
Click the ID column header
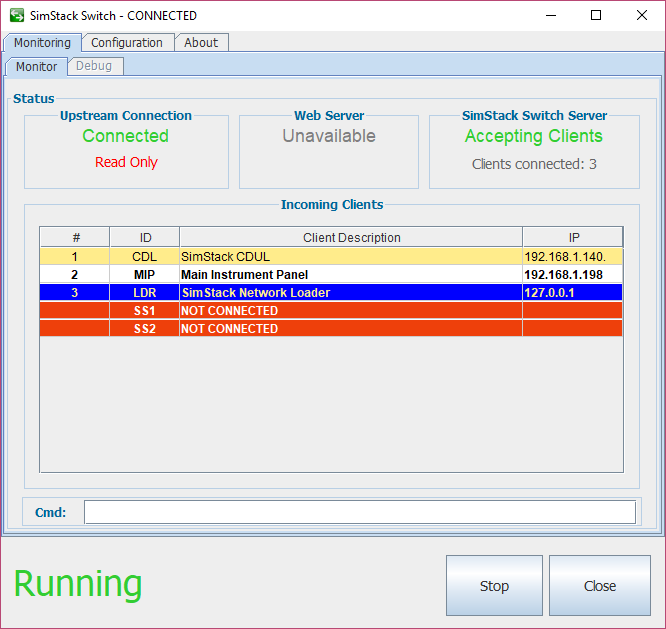pyautogui.click(x=144, y=237)
